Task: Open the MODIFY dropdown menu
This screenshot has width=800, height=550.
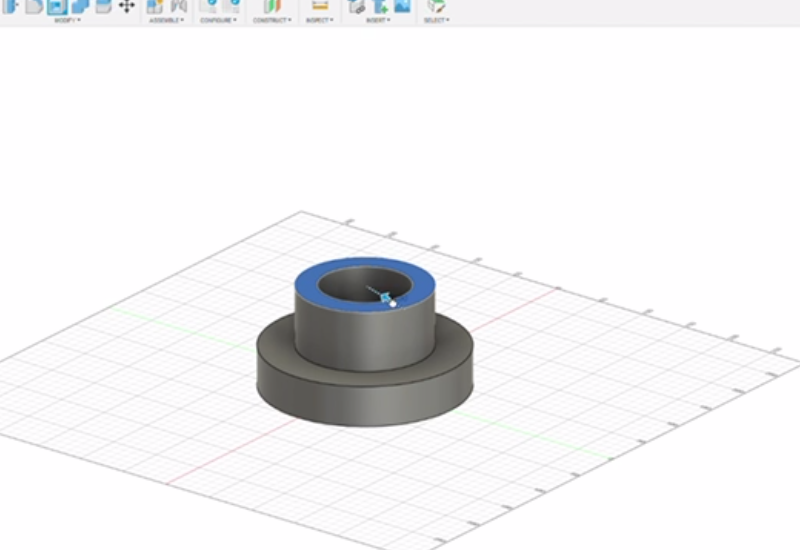Action: 67,20
